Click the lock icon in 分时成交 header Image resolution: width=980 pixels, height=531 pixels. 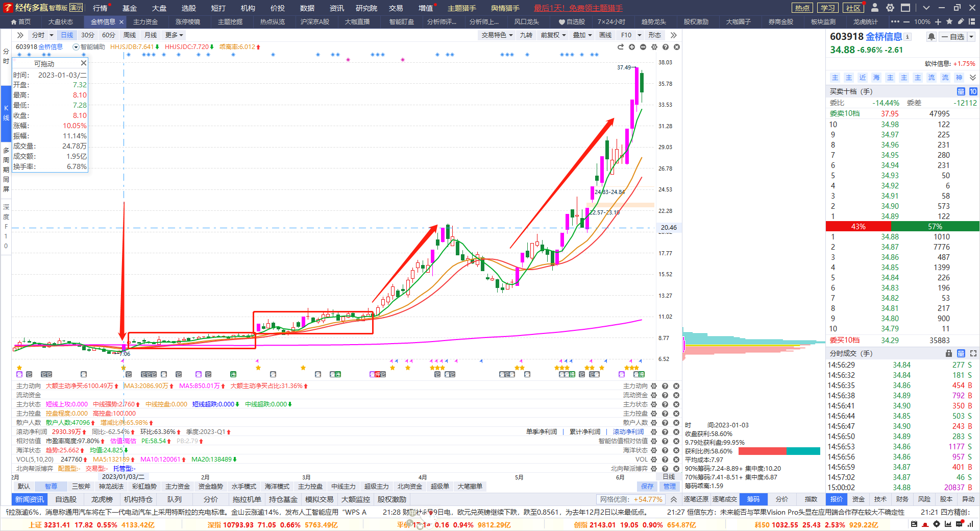pos(949,353)
